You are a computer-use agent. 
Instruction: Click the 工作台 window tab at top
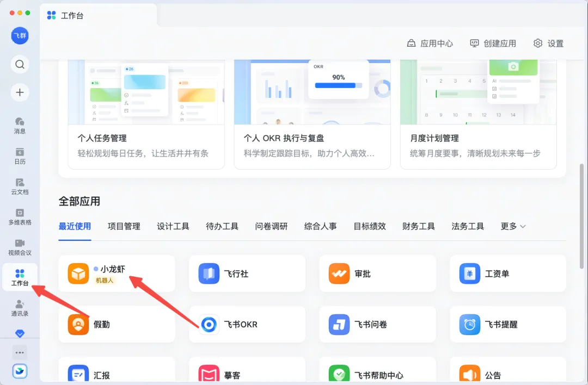(x=98, y=15)
